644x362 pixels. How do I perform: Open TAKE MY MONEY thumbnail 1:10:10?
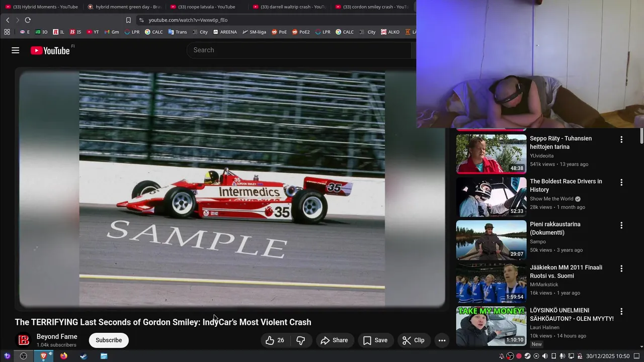[492, 325]
